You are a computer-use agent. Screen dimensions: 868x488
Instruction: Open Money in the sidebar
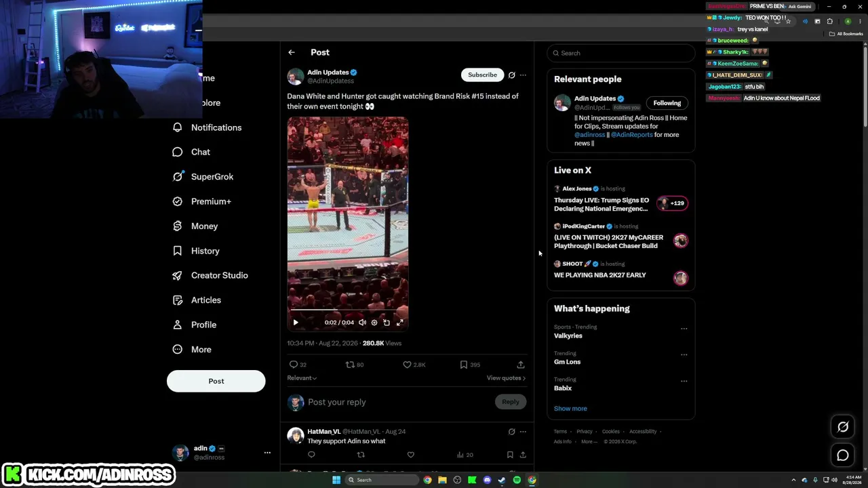pyautogui.click(x=195, y=226)
